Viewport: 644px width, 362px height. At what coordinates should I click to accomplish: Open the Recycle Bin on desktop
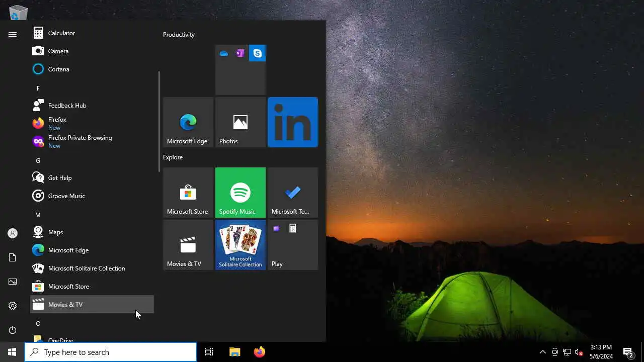pyautogui.click(x=19, y=13)
